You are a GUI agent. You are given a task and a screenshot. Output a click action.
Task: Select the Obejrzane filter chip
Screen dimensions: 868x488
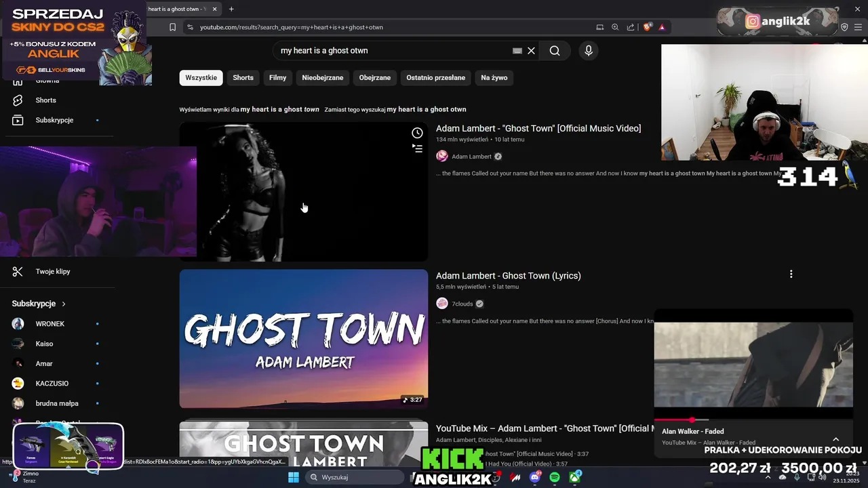(x=375, y=78)
